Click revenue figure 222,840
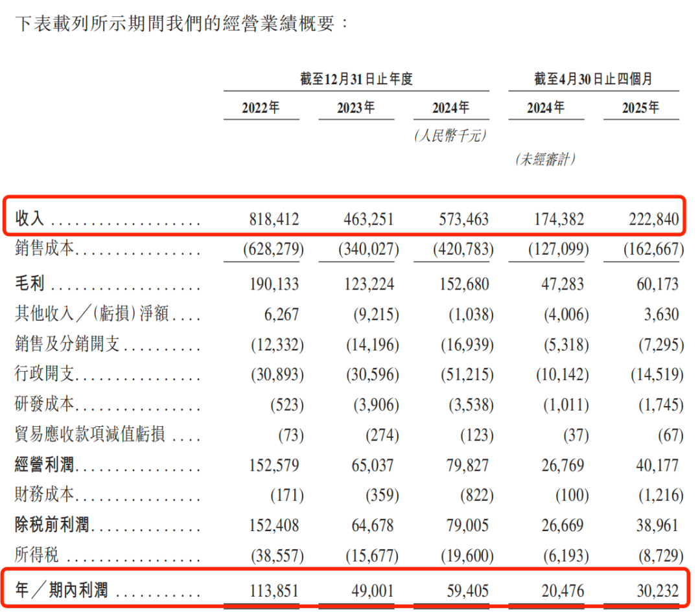Screen dimensions: 700x616 653,220
